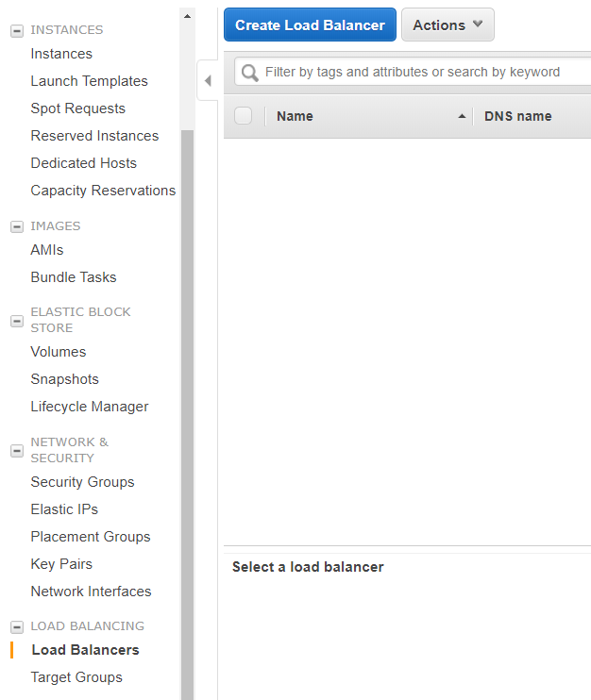The width and height of the screenshot is (591, 700).
Task: Open Capacity Reservations
Action: click(x=103, y=191)
